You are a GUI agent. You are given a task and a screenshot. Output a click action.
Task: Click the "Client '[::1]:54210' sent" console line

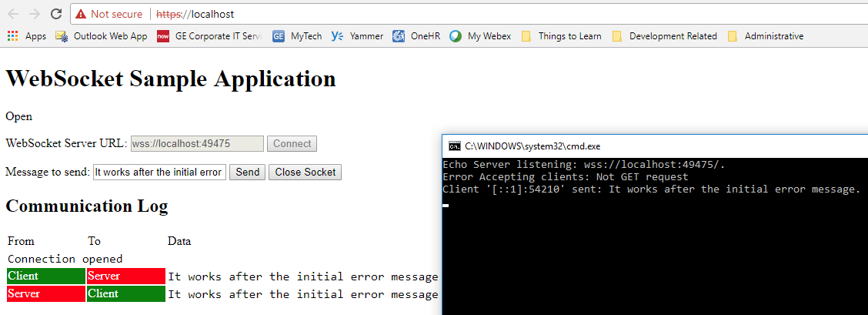tap(652, 189)
